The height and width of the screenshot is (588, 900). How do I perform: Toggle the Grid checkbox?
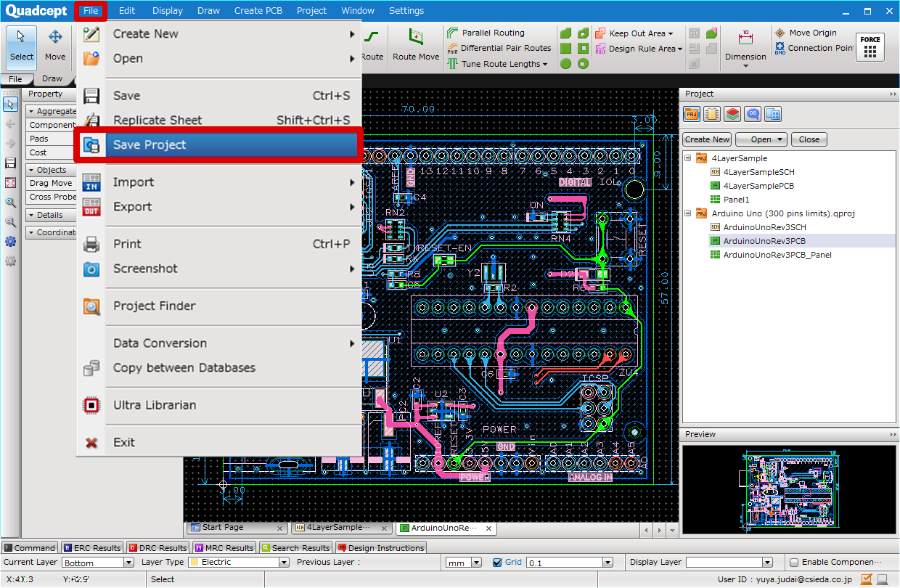(497, 563)
